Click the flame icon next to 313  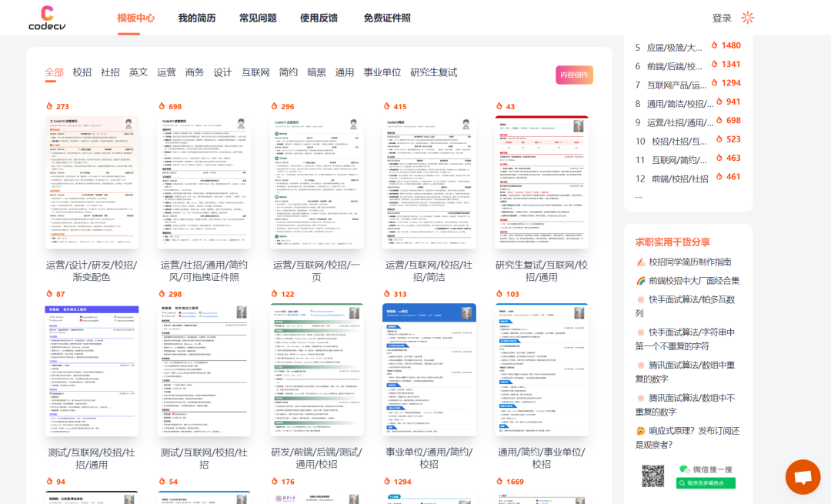pos(386,294)
